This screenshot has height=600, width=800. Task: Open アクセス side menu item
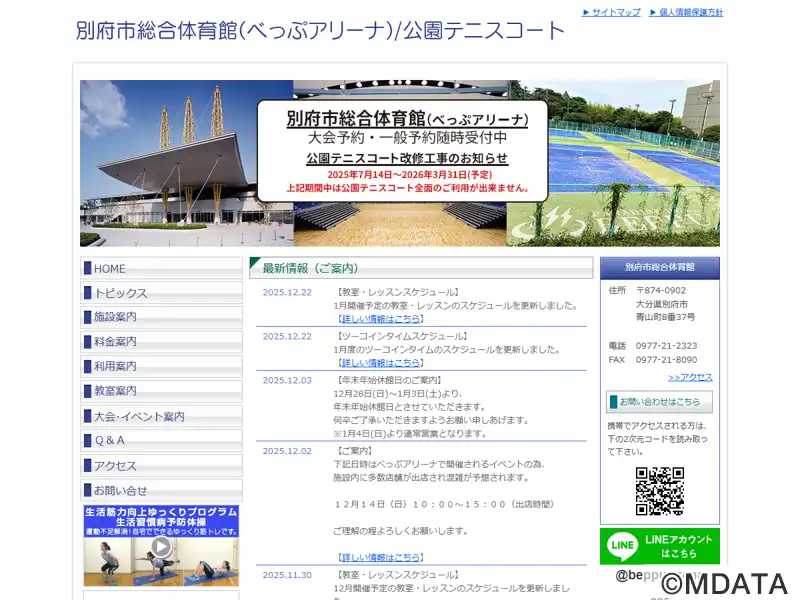tap(161, 465)
